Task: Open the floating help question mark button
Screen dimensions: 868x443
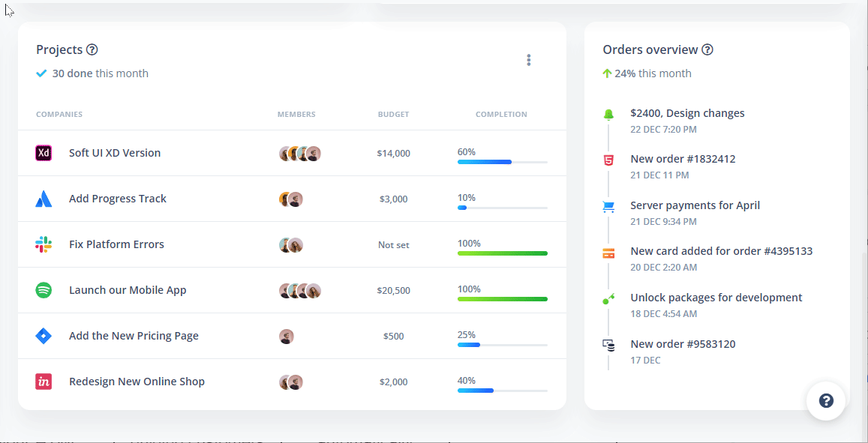Action: (826, 401)
